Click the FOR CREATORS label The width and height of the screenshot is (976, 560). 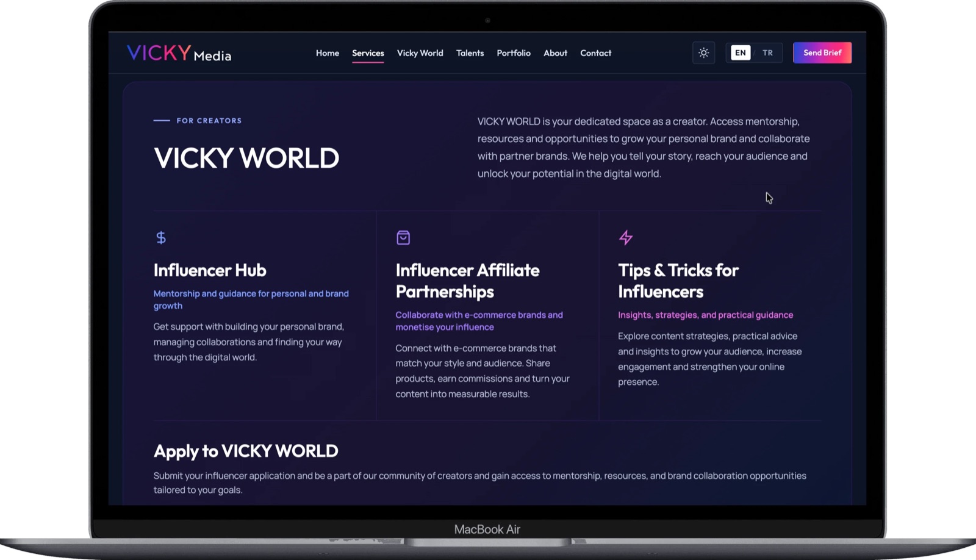click(x=209, y=121)
